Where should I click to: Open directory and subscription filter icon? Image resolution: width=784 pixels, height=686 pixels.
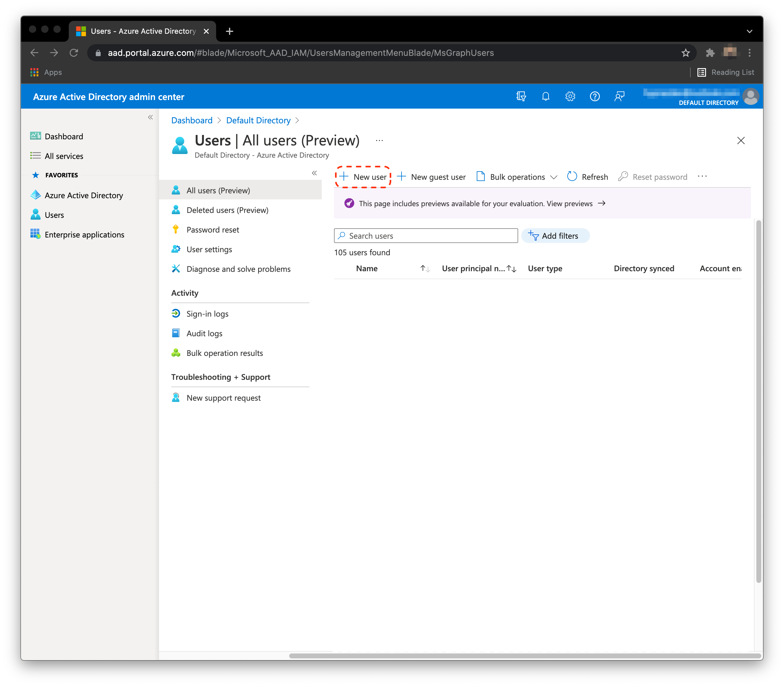coord(521,96)
